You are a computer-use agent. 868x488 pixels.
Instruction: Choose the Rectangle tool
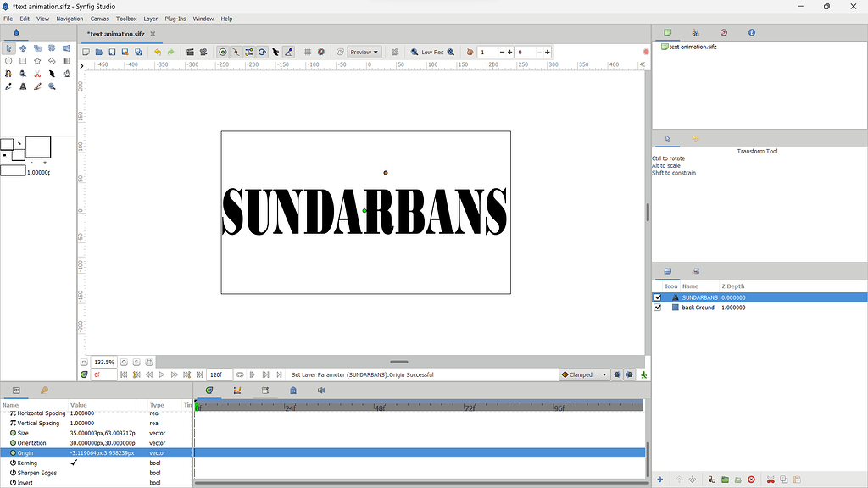click(x=23, y=61)
